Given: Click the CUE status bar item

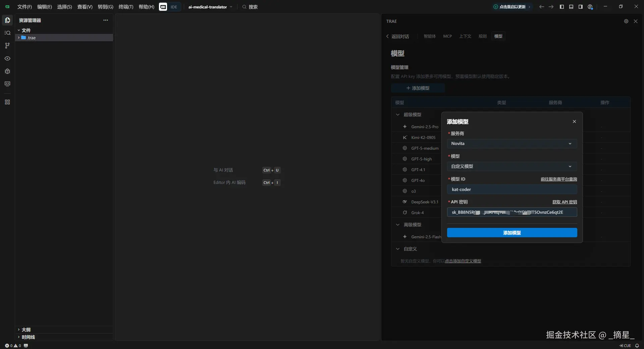Looking at the screenshot, I should pyautogui.click(x=625, y=346).
